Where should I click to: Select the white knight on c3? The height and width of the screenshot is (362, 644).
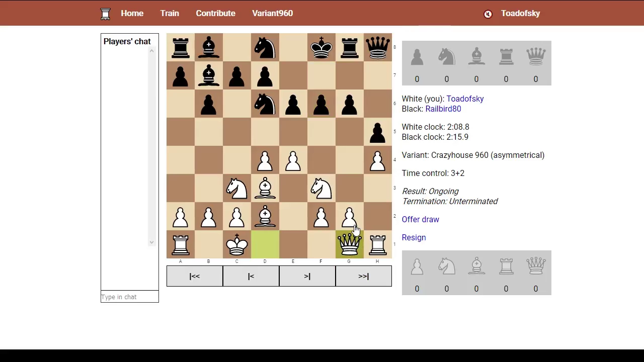236,188
